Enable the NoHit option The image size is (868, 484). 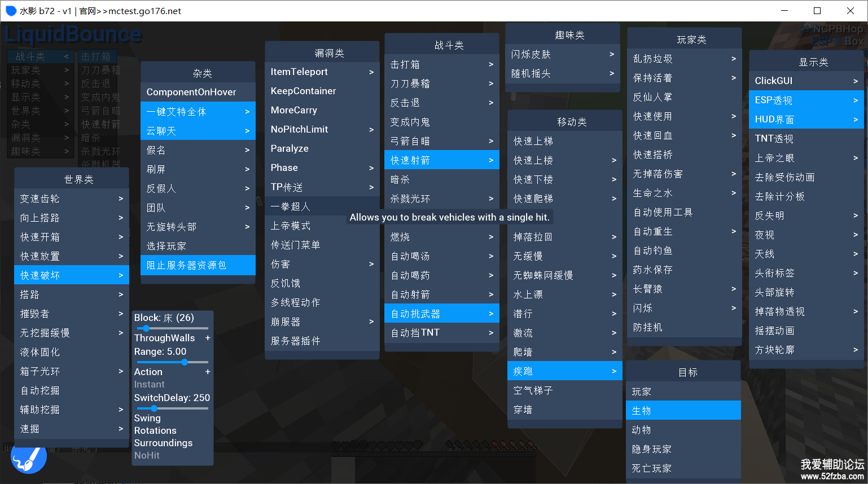tap(147, 455)
